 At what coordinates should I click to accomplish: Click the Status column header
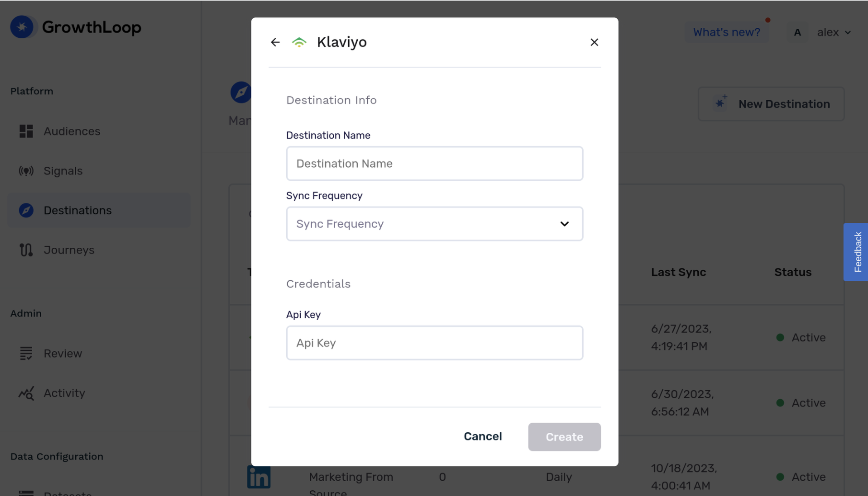(x=793, y=272)
